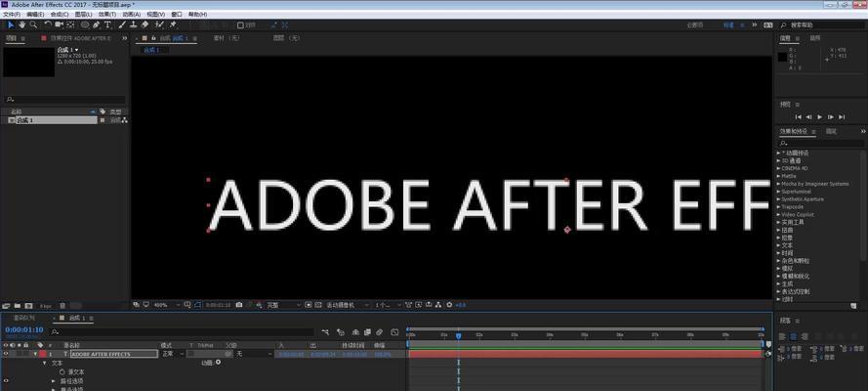Toggle the shy layers switch in timeline
Image resolution: width=868 pixels, height=391 pixels.
pyautogui.click(x=354, y=332)
